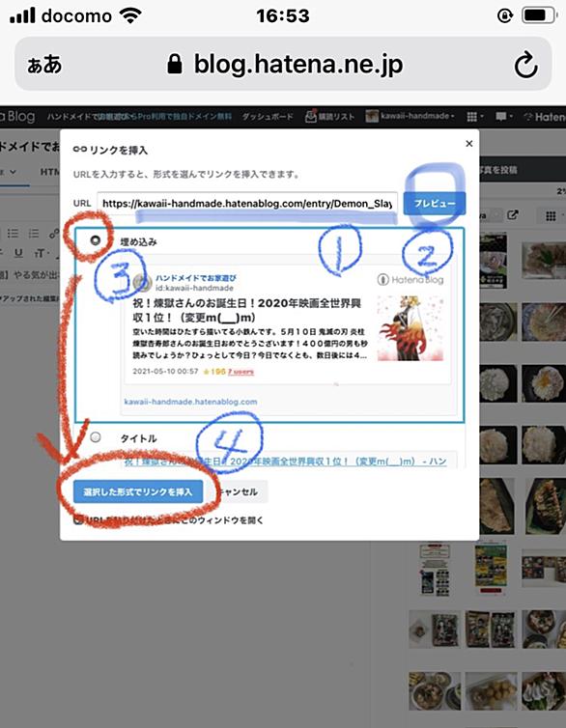Click the Hatena logo at header right
This screenshot has width=566, height=728.
point(545,116)
